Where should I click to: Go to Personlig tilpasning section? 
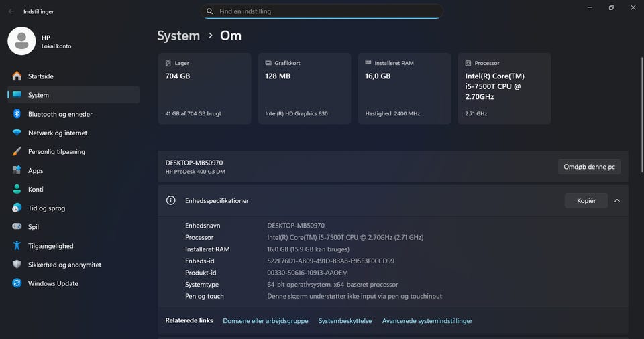coord(74,151)
